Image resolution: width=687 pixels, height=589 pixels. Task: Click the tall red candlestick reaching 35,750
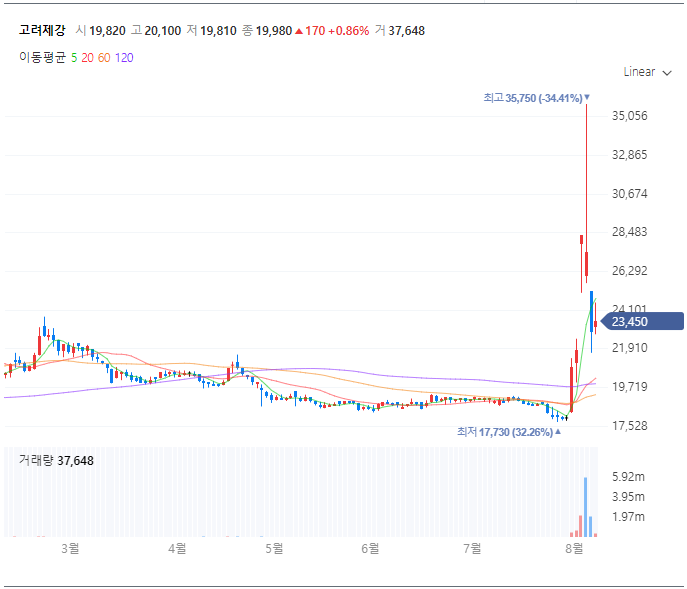tap(586, 193)
